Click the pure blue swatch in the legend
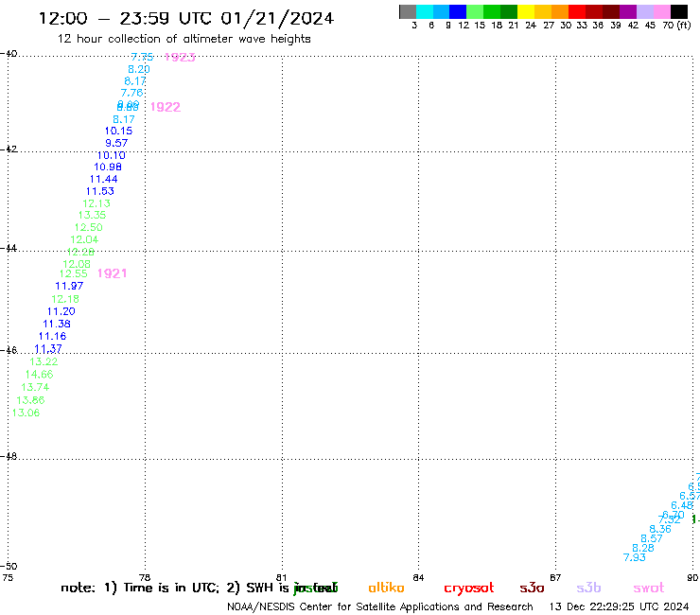 point(458,11)
